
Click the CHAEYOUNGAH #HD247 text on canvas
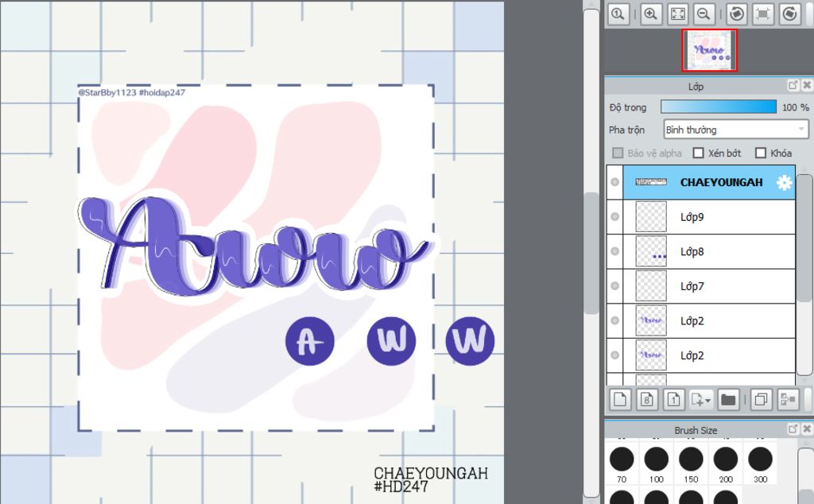pos(431,479)
